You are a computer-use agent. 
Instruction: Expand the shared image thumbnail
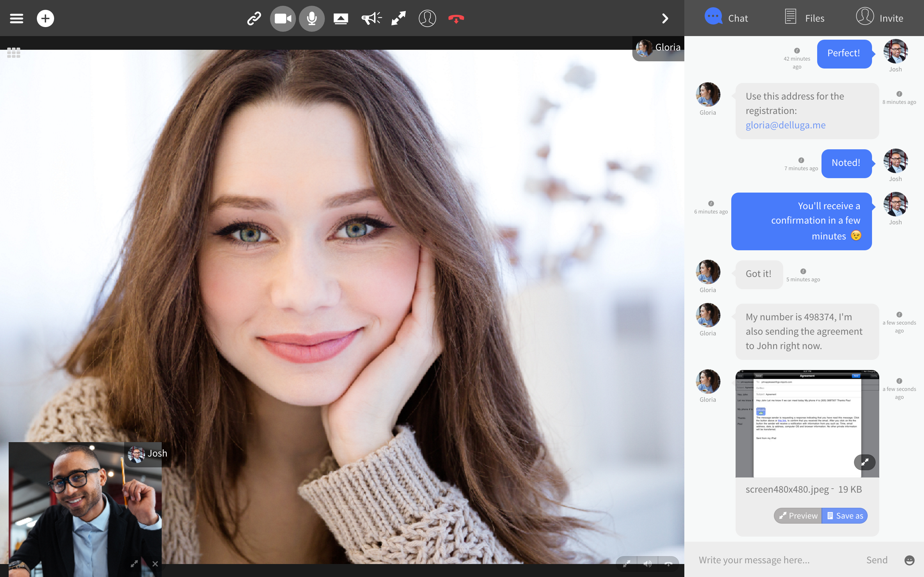(x=864, y=462)
